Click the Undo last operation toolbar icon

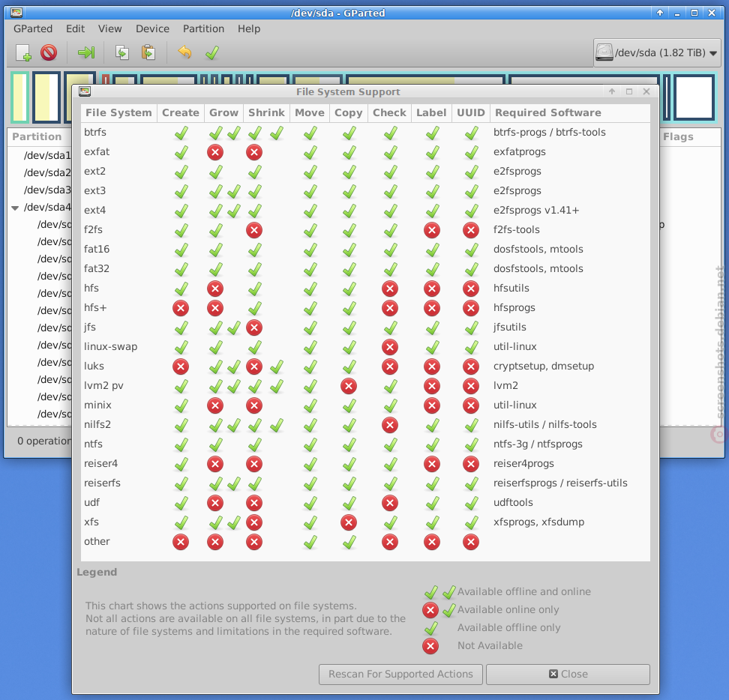pos(184,52)
